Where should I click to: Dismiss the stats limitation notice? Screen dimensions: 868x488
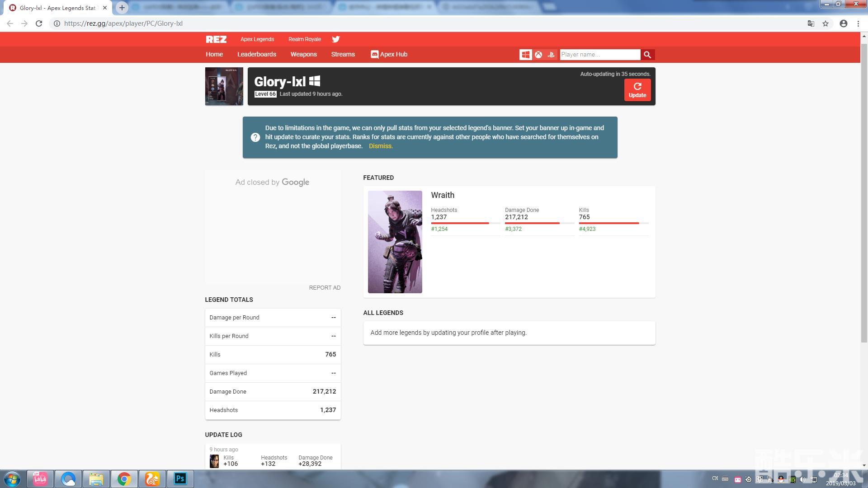click(x=381, y=146)
